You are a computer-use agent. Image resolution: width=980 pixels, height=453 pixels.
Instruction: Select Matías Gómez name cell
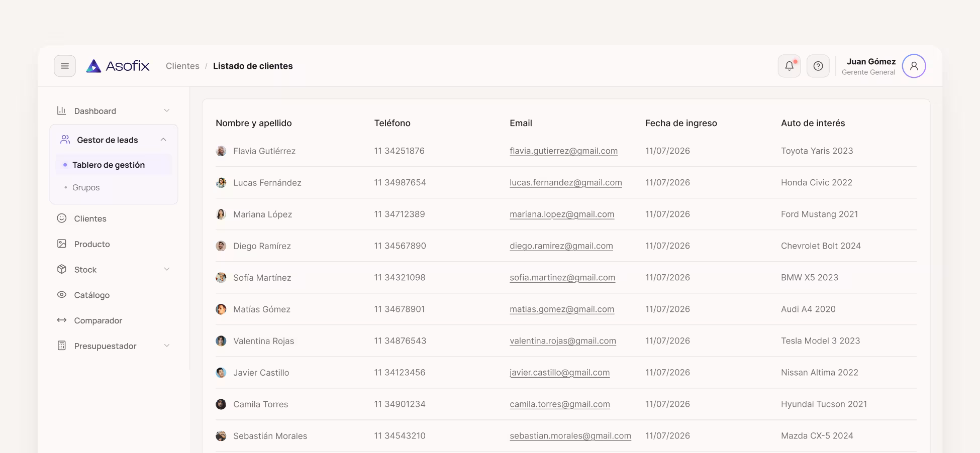[x=262, y=309]
